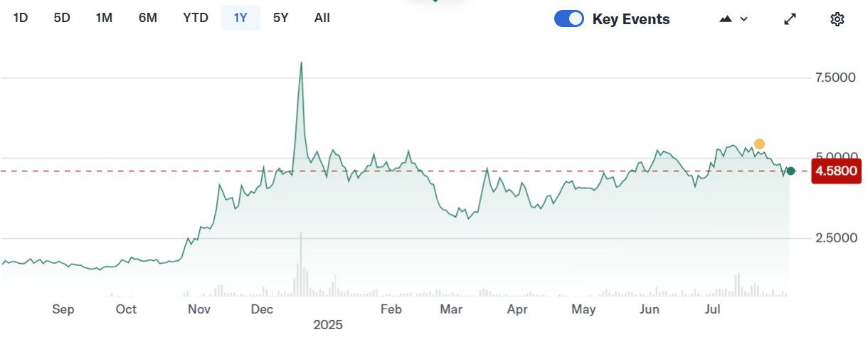Show All time price history
The image size is (868, 342).
(322, 18)
